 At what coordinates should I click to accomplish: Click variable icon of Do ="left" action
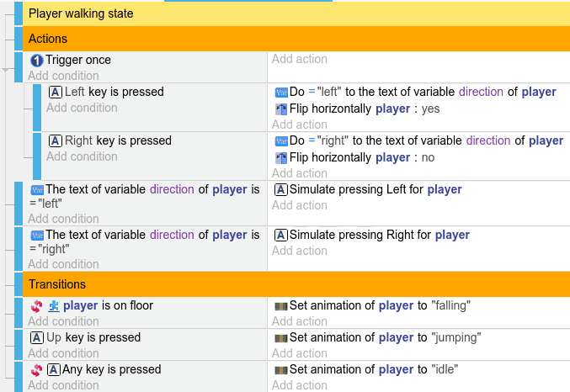(x=281, y=93)
